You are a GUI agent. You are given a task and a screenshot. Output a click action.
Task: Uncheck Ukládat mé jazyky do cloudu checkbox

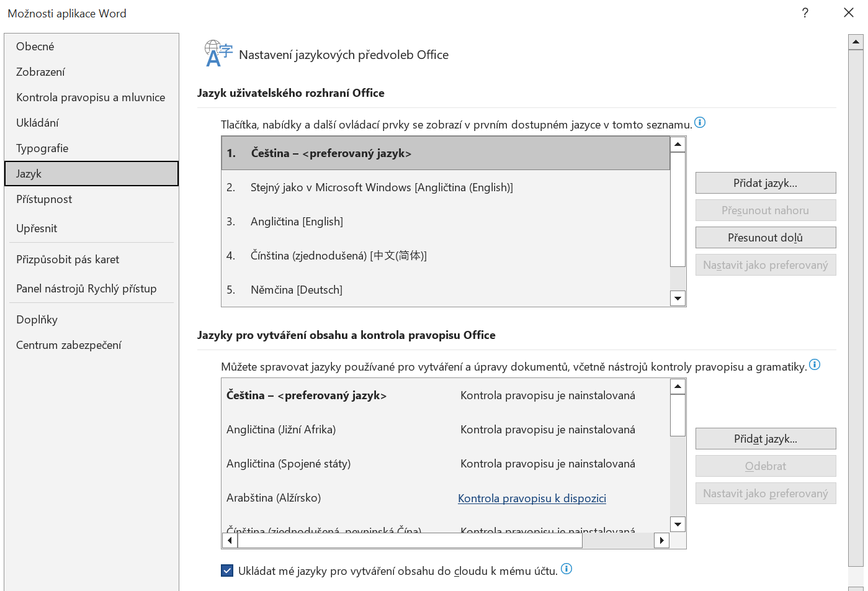(x=227, y=571)
